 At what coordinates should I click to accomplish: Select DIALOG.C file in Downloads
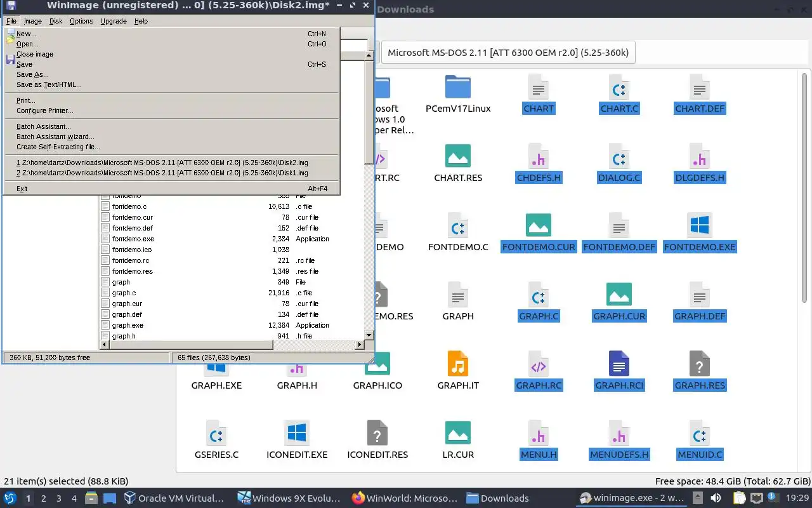(619, 163)
